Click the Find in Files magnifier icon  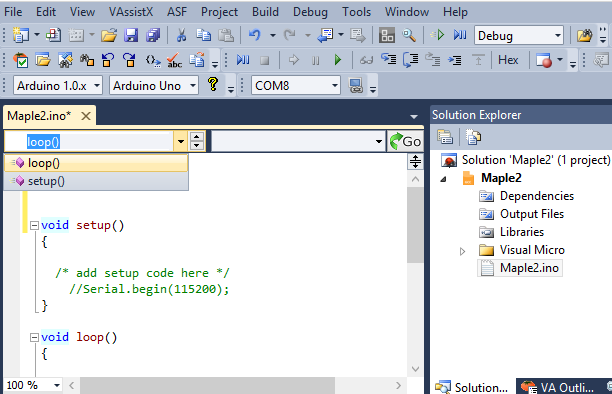[x=409, y=36]
